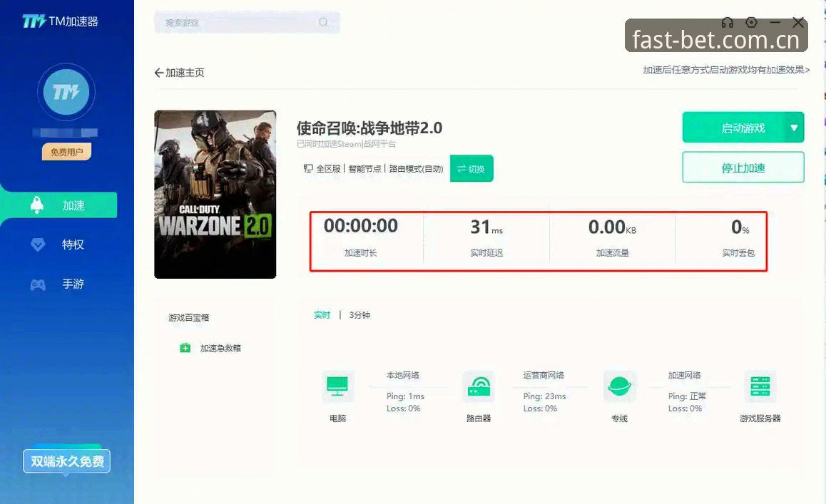Image resolution: width=826 pixels, height=504 pixels.
Task: Click the 免费用户 badge
Action: pyautogui.click(x=66, y=152)
